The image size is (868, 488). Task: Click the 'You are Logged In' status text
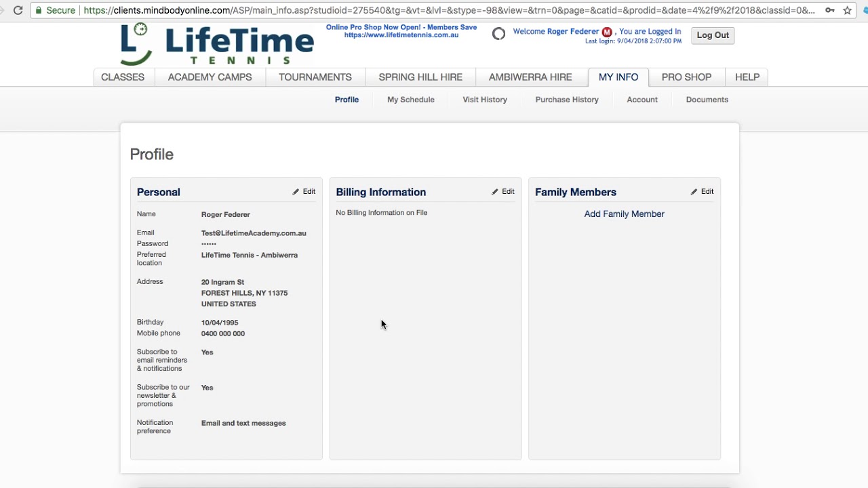(650, 32)
